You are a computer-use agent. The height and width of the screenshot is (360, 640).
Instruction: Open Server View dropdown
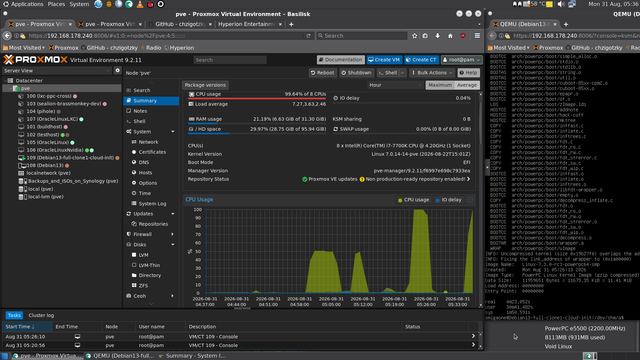[x=57, y=70]
